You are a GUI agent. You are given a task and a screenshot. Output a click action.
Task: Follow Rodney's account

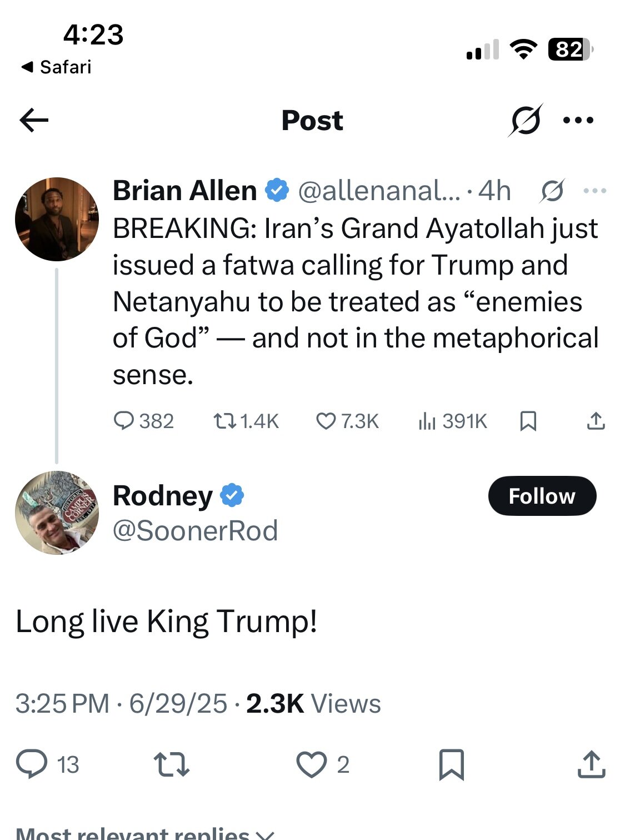point(542,496)
